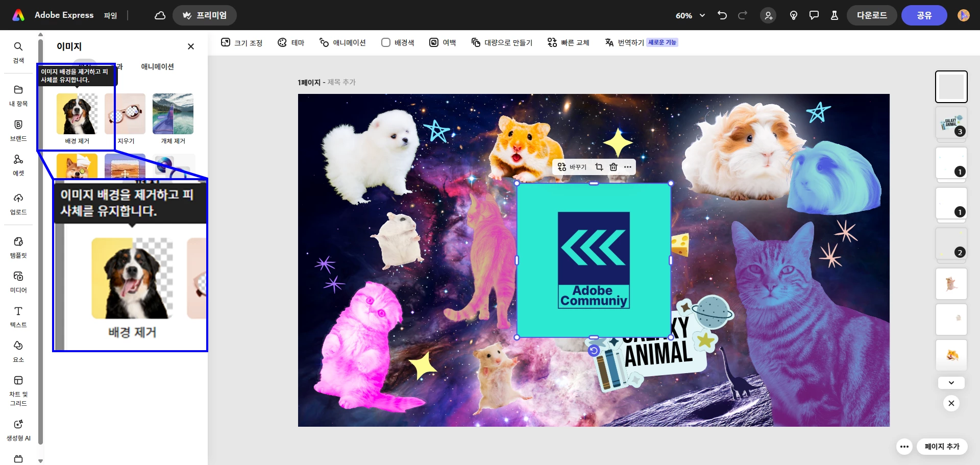Click 빠른 교체 quick replace
980x465 pixels.
(x=568, y=42)
